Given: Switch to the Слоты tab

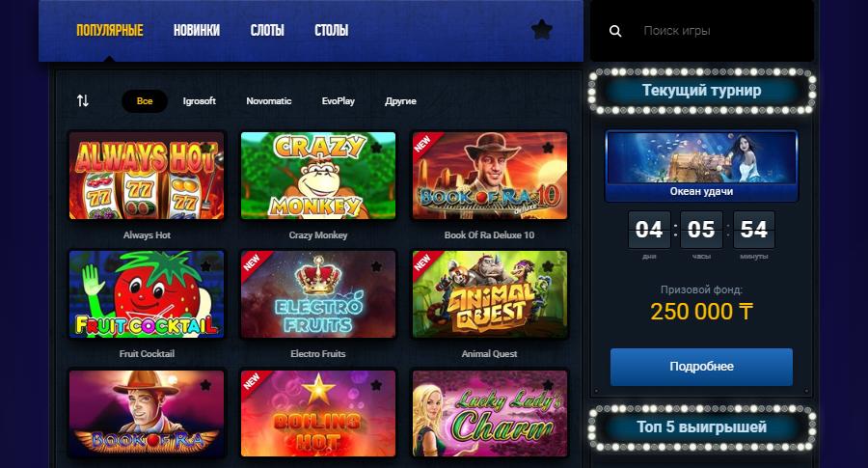Looking at the screenshot, I should [x=267, y=30].
